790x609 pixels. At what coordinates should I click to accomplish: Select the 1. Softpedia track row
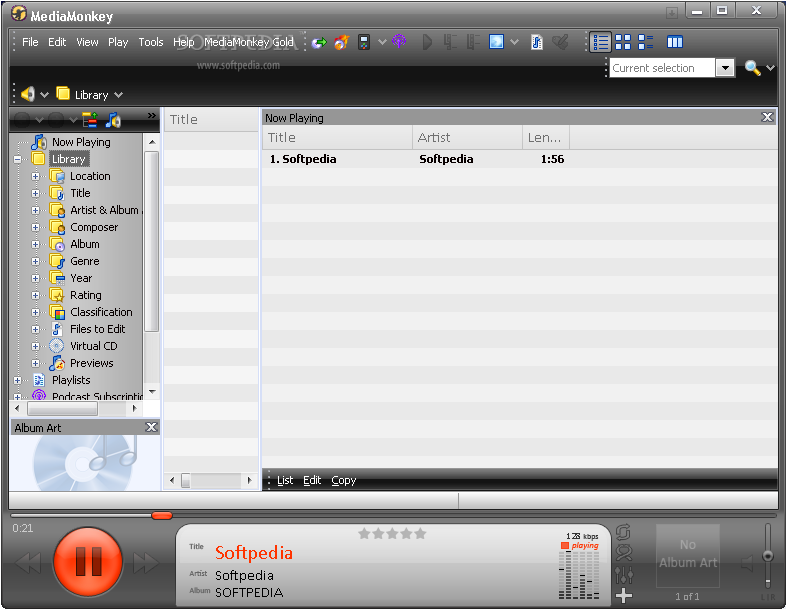519,159
